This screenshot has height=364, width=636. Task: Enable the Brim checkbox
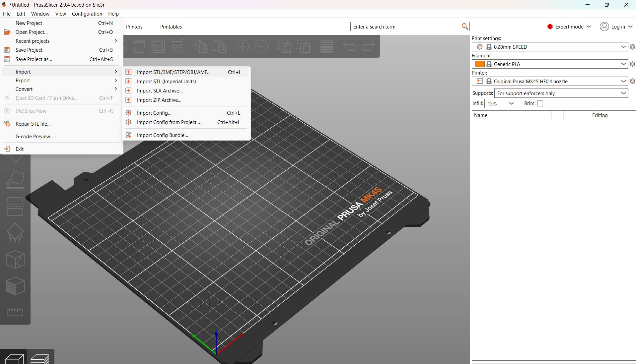click(x=540, y=103)
